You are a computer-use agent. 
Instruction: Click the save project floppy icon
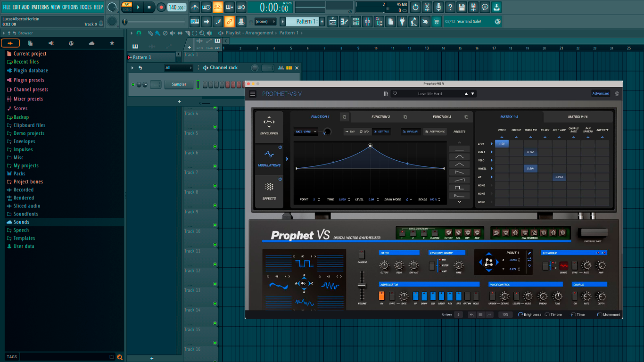tap(462, 7)
